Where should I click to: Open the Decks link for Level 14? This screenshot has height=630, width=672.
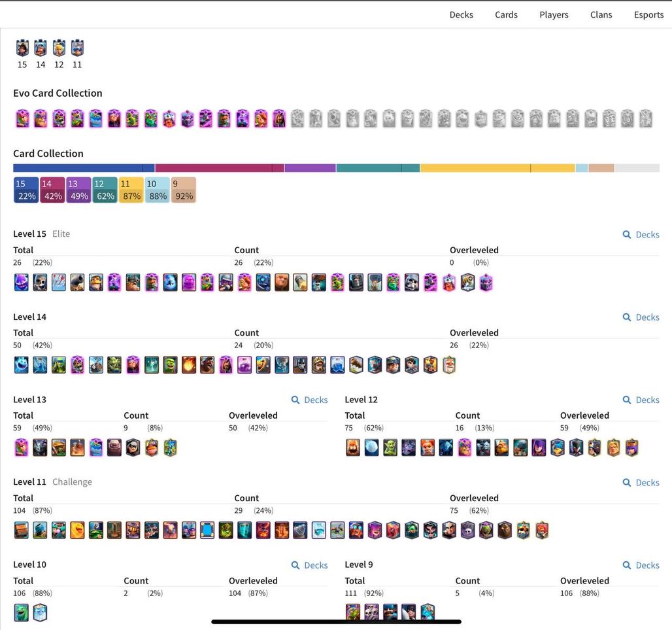(641, 317)
